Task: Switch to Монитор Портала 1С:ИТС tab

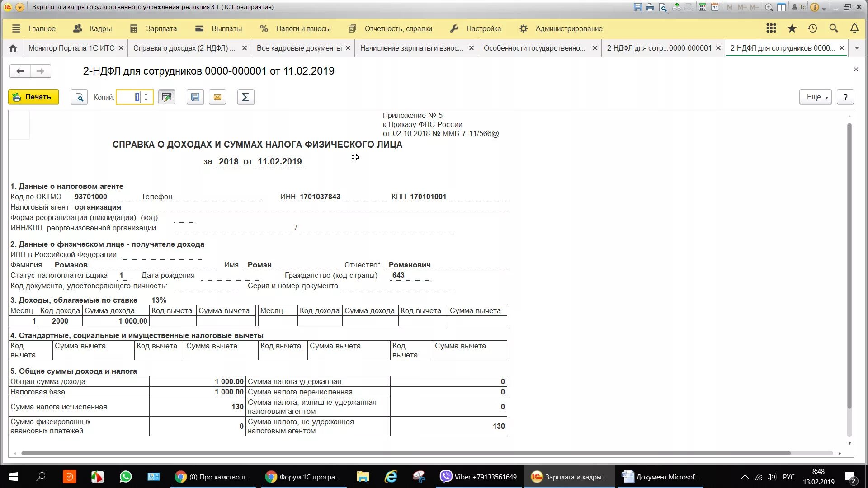Action: tap(71, 48)
